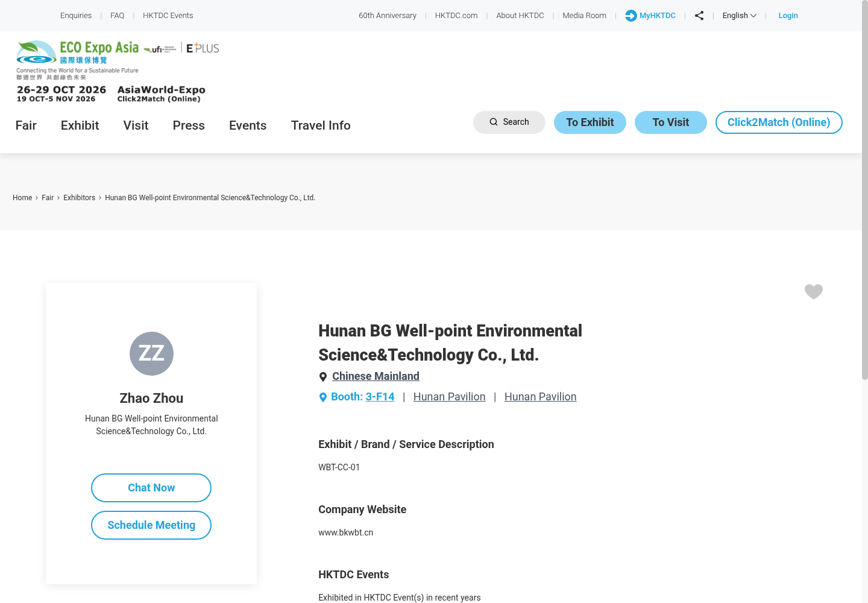Open the Press menu
Screen dimensions: 868x603
[x=189, y=125]
